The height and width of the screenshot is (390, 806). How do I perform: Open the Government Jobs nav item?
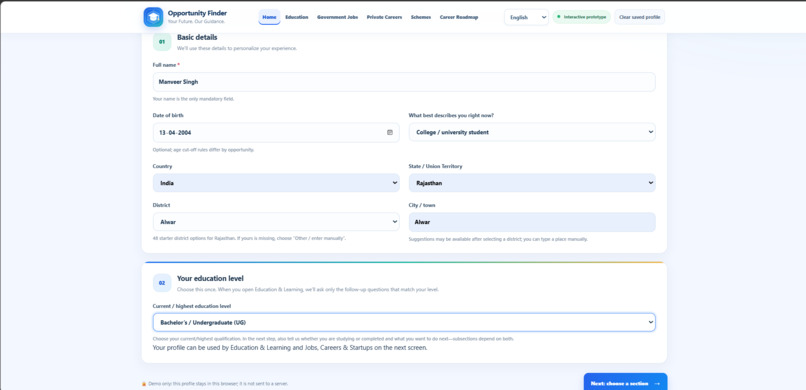[337, 17]
